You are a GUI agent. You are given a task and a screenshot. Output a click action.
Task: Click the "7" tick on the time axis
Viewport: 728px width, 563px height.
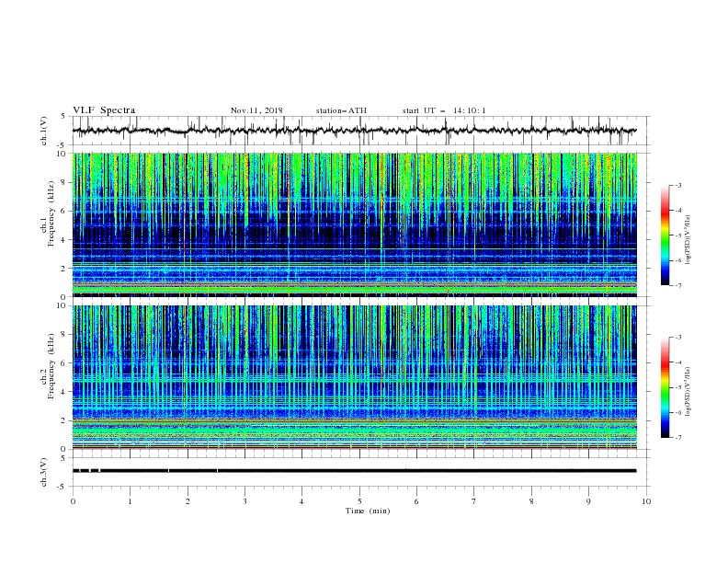pyautogui.click(x=474, y=501)
